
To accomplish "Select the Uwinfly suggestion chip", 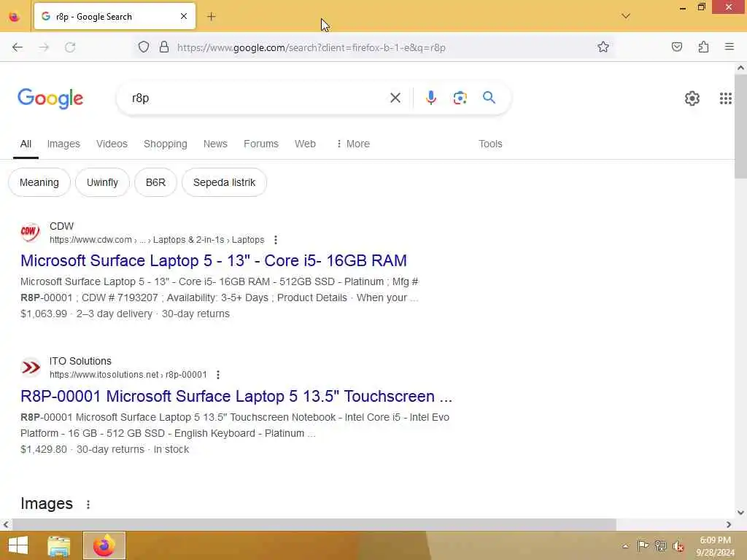I will point(102,182).
